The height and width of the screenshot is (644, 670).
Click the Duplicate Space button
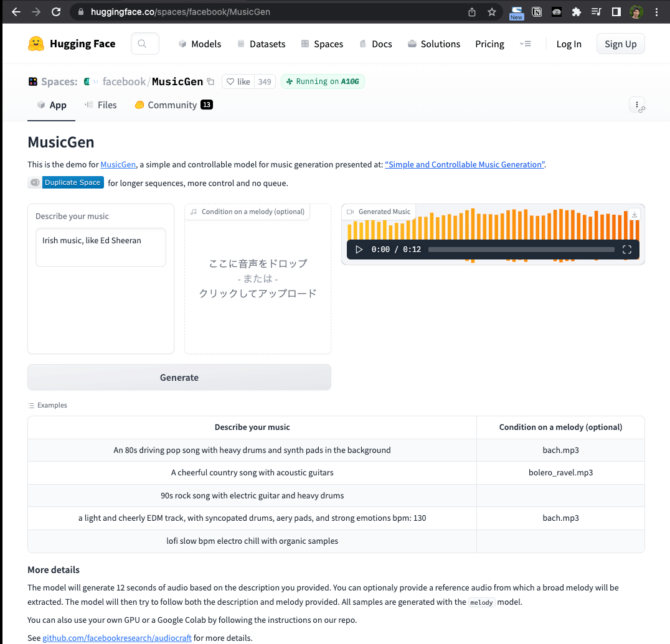point(66,182)
